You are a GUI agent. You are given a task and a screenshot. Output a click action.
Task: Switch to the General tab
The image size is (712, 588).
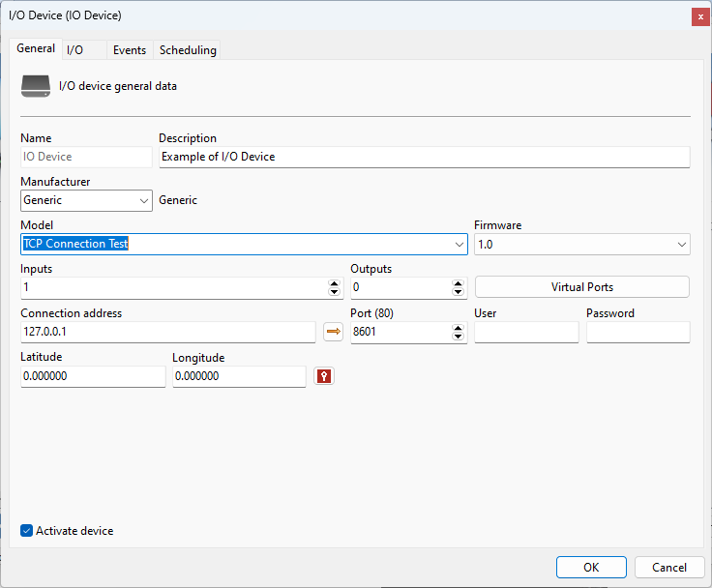36,48
